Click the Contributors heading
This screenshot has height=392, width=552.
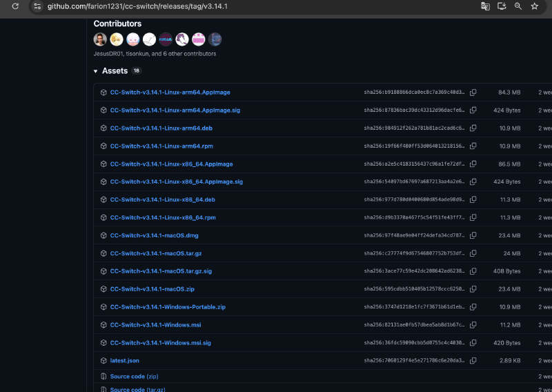117,23
